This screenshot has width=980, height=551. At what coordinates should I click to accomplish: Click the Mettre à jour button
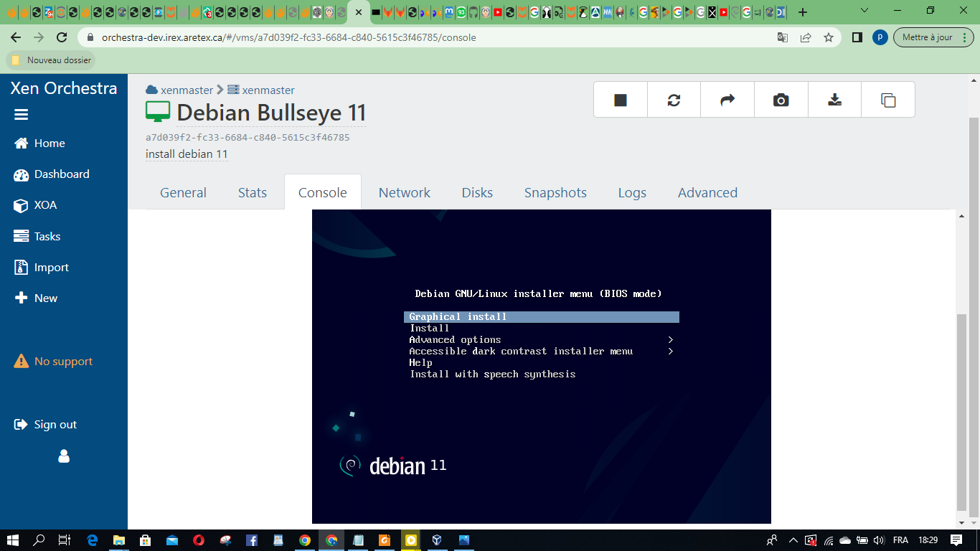click(x=927, y=37)
